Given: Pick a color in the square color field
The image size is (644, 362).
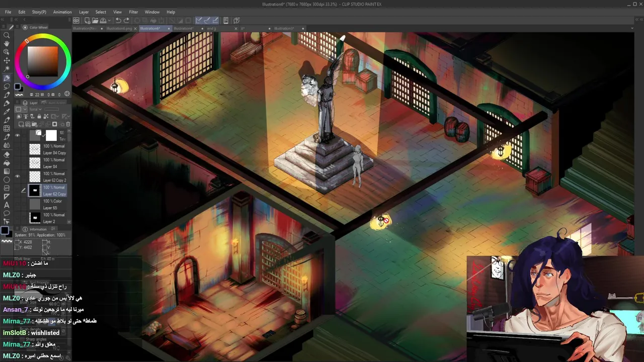Looking at the screenshot, I should click(x=43, y=60).
